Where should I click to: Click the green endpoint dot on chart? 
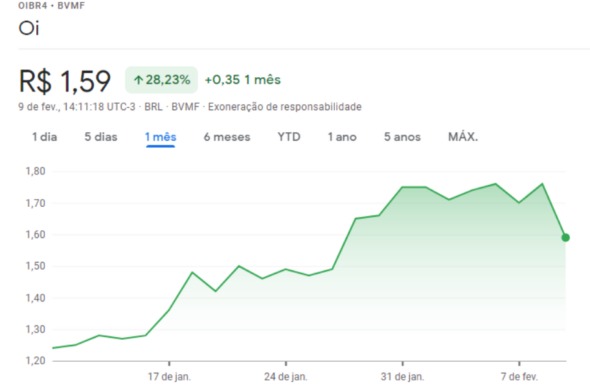click(565, 237)
